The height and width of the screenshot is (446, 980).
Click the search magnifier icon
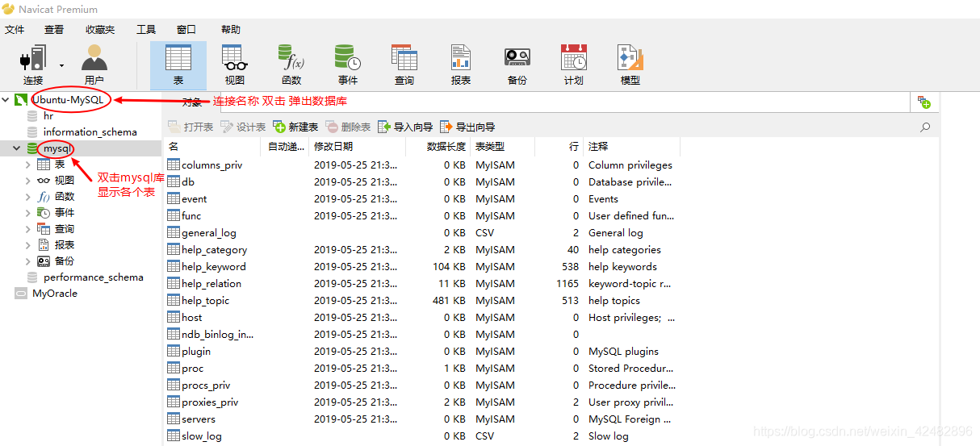925,127
